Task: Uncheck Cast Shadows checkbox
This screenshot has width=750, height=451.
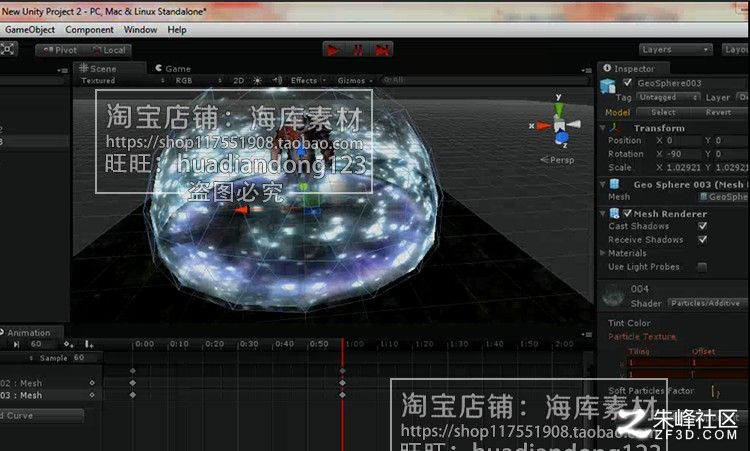Action: [x=703, y=226]
